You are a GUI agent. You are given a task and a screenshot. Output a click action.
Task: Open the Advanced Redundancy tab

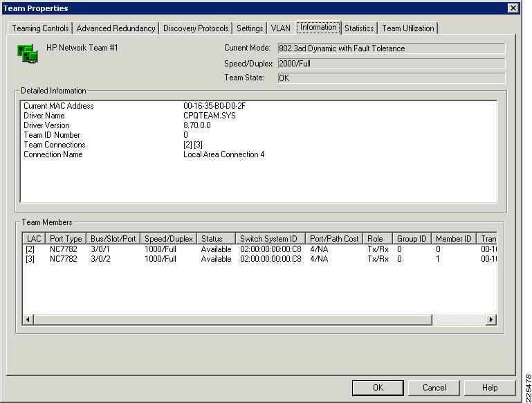[116, 28]
